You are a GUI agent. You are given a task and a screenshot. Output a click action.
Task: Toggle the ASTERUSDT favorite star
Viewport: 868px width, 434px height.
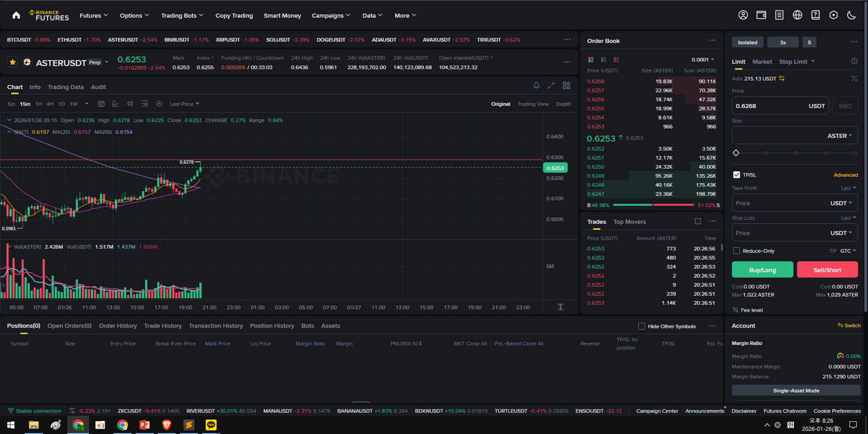13,62
